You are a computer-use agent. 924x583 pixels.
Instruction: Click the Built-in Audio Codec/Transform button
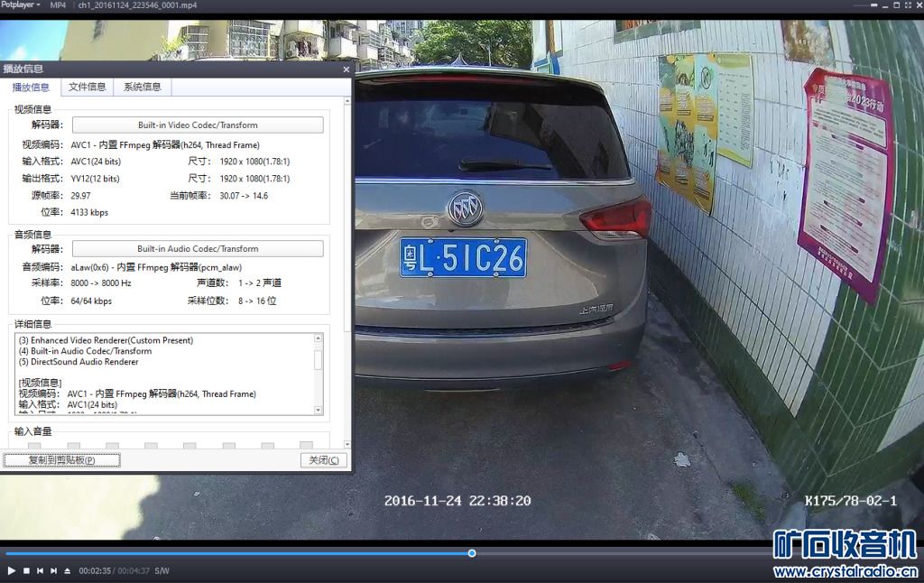(198, 249)
